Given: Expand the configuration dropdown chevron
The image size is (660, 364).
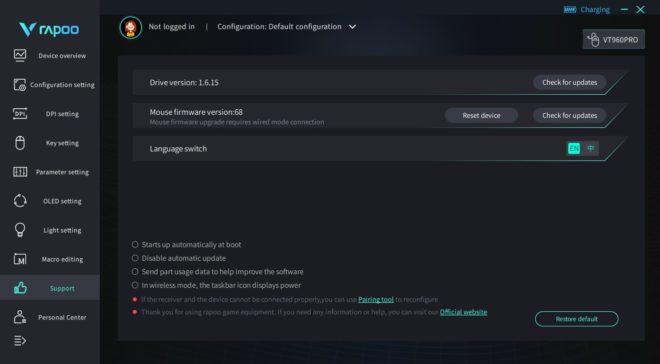Looking at the screenshot, I should (x=352, y=27).
